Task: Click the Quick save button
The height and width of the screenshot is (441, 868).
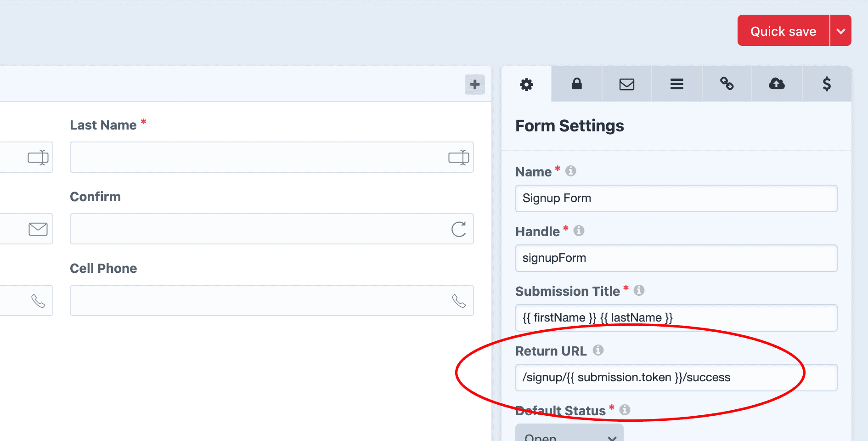Action: click(783, 30)
